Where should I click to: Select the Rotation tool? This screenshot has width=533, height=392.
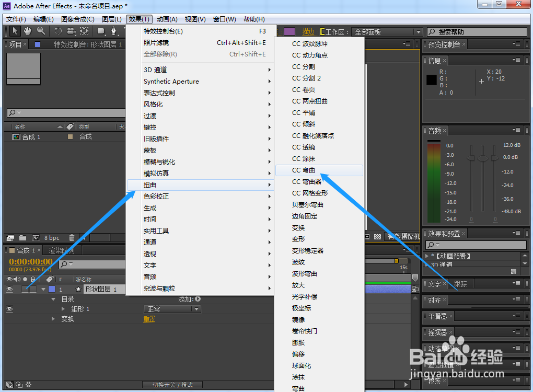click(x=58, y=31)
